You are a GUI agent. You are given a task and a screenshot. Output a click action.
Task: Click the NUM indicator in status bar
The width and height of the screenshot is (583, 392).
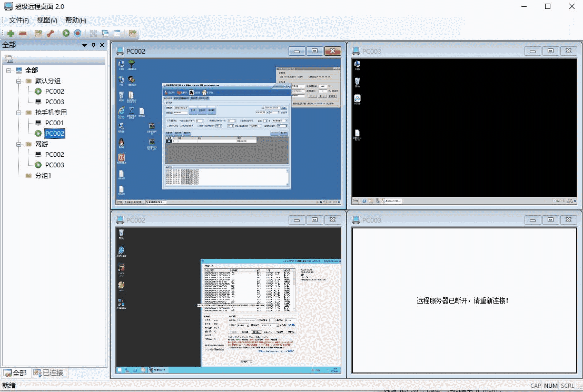tap(551, 386)
